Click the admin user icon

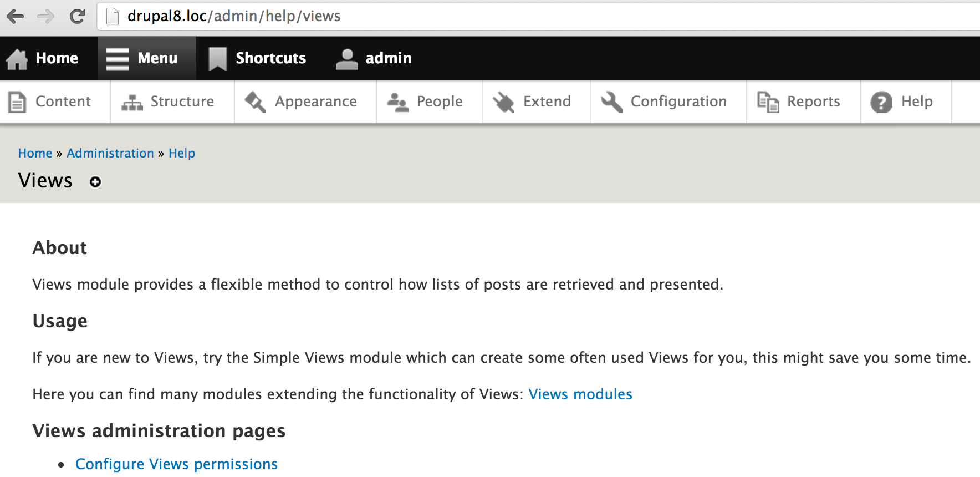point(347,59)
